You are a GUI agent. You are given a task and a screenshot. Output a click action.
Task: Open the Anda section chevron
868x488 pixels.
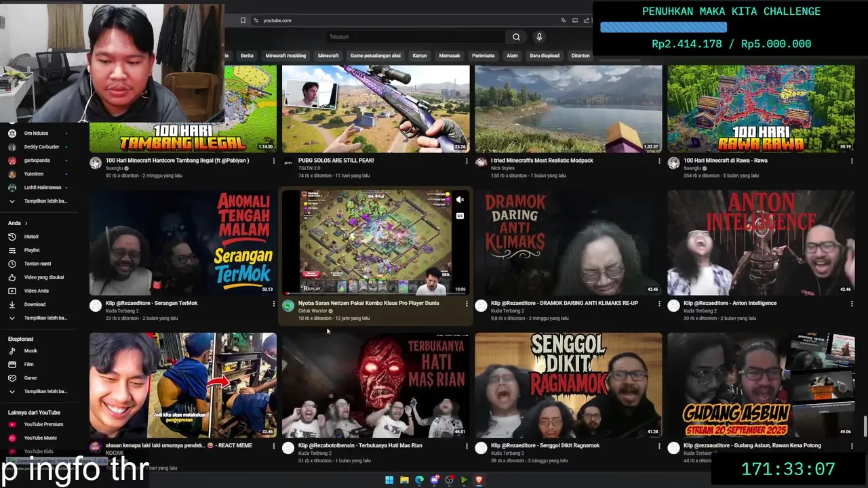26,223
